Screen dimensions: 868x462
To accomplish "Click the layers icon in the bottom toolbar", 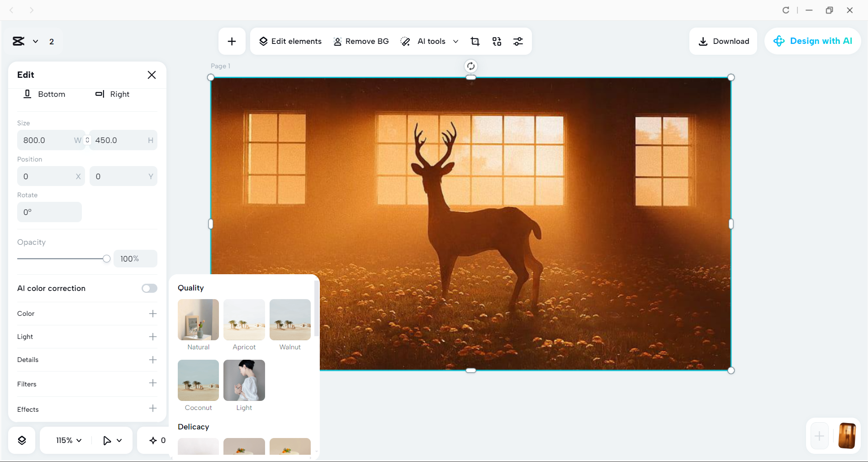I will (x=21, y=440).
